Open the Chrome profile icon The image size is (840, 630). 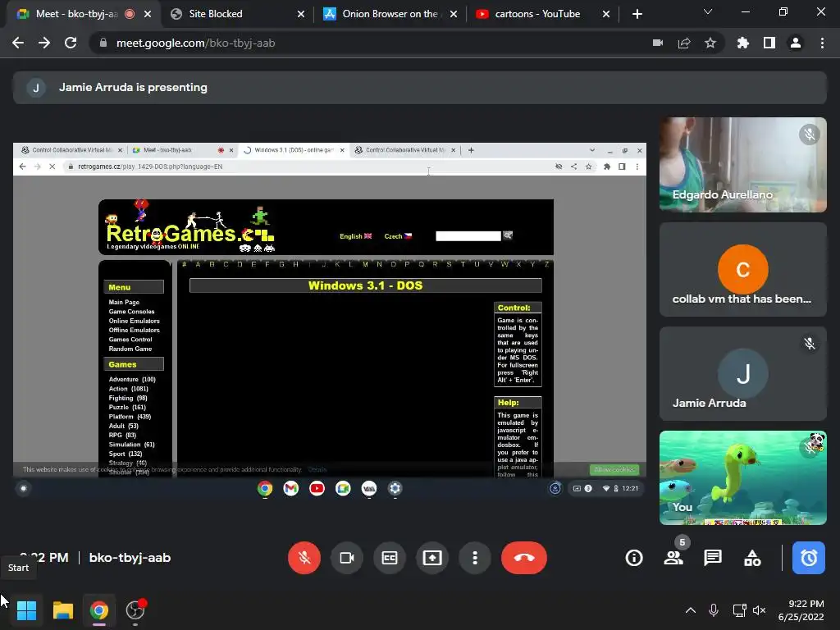(796, 43)
